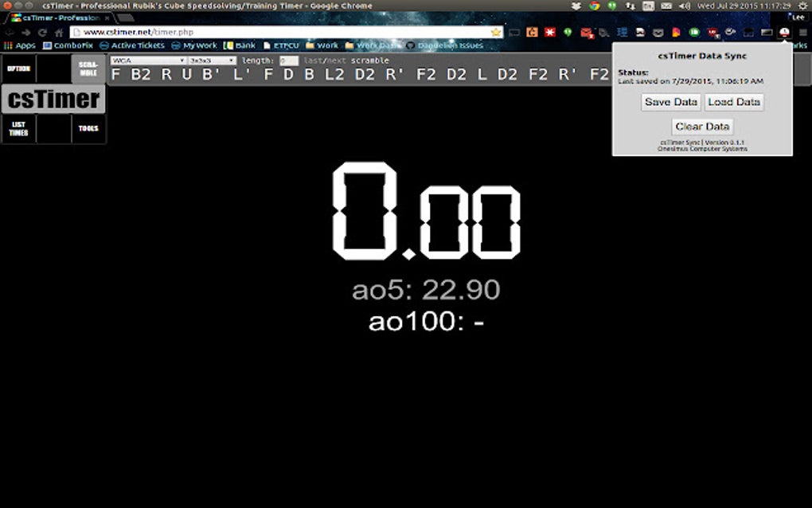Click the Chrome icon in the system tray

pos(595,5)
